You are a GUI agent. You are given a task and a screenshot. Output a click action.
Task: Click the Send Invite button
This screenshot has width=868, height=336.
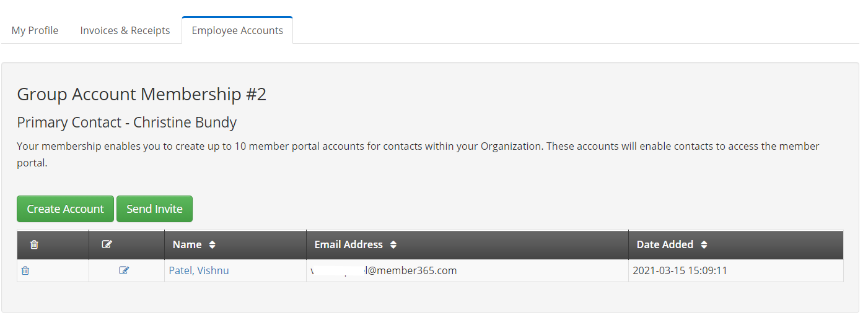click(154, 209)
